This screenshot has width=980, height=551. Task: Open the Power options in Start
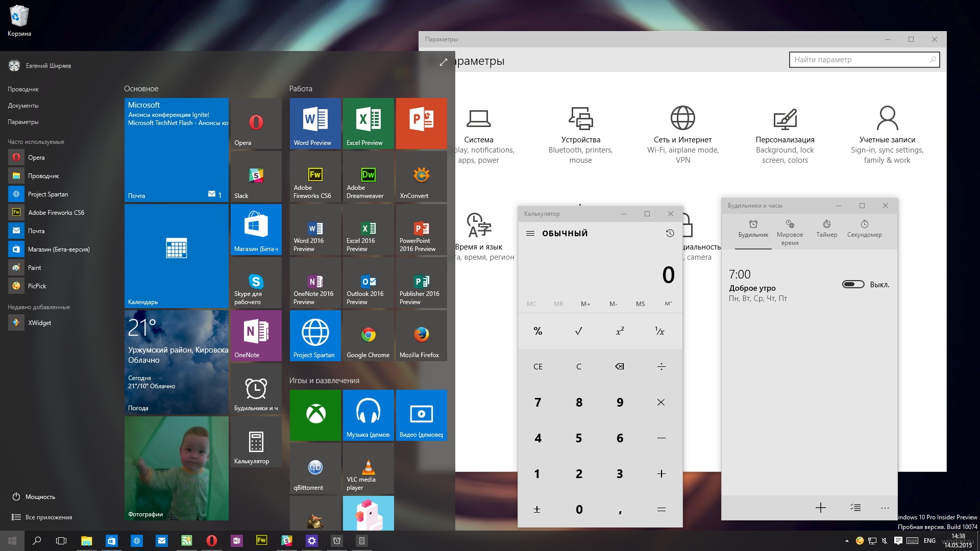pos(34,496)
